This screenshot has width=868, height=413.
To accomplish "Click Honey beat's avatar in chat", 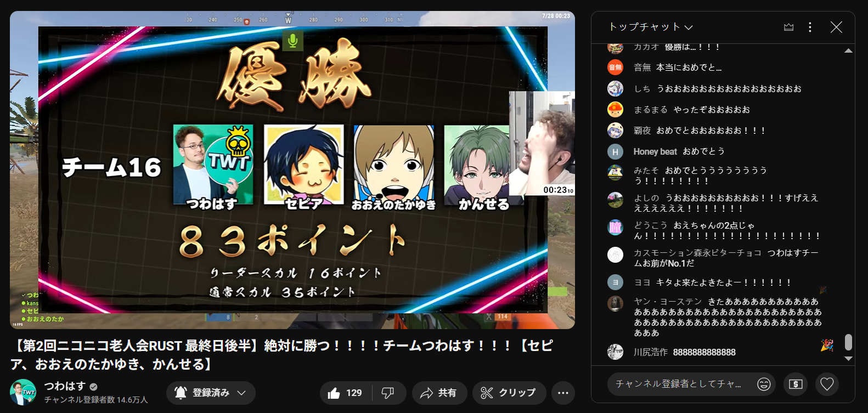I will 615,151.
